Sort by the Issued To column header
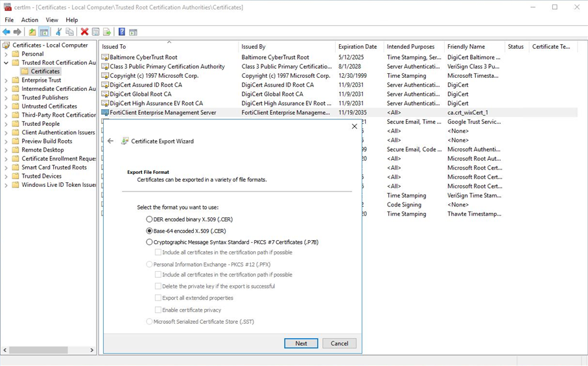The height and width of the screenshot is (366, 588). [169, 47]
